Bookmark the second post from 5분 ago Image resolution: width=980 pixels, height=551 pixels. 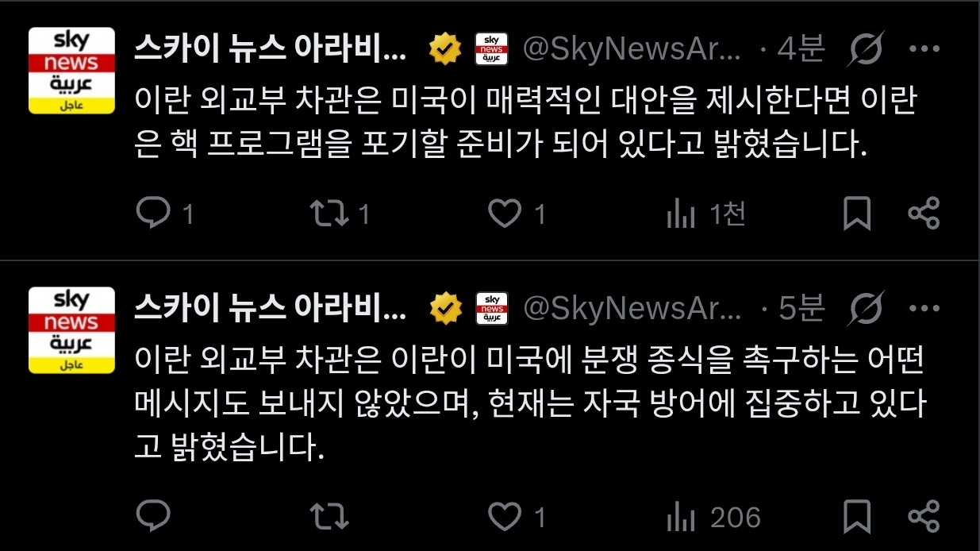857,517
